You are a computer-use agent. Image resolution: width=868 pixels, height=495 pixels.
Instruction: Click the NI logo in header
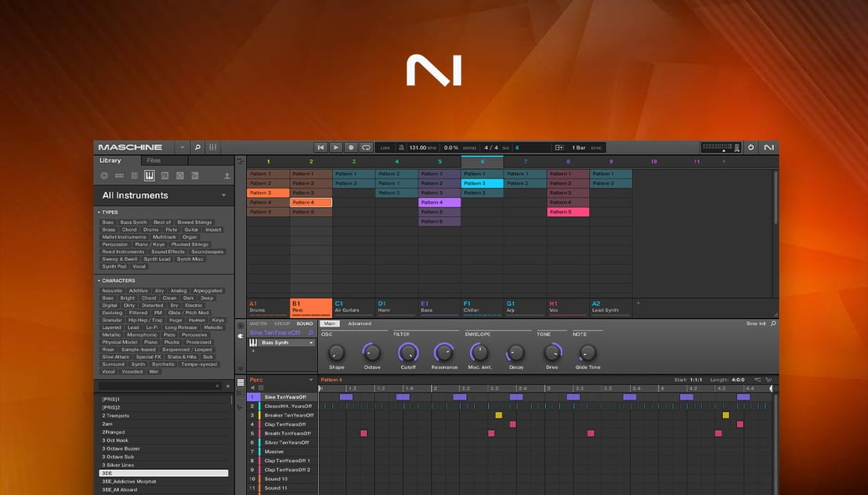click(x=769, y=147)
